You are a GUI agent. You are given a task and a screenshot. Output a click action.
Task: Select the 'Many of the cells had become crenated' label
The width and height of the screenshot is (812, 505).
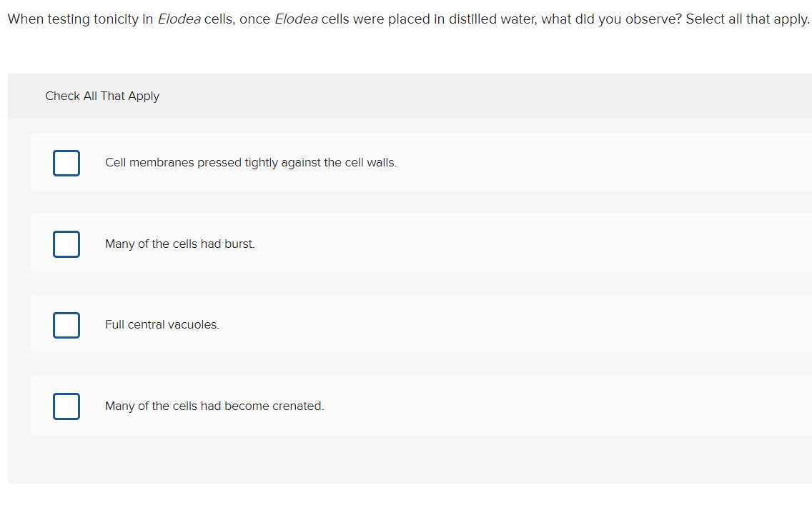point(214,406)
